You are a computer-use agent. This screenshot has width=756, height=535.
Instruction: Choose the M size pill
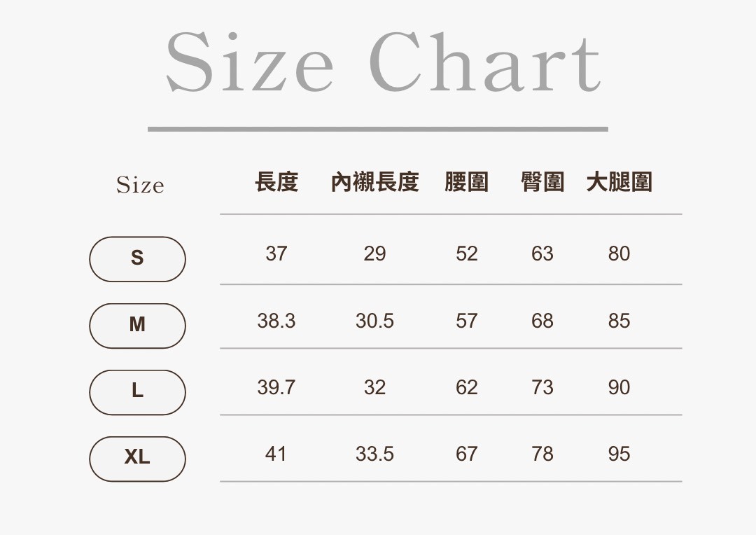[137, 325]
